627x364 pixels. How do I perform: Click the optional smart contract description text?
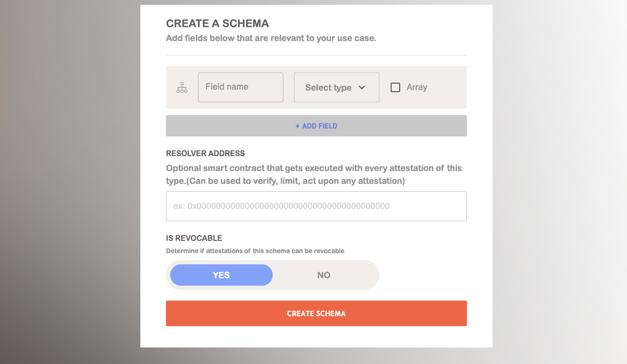point(314,174)
